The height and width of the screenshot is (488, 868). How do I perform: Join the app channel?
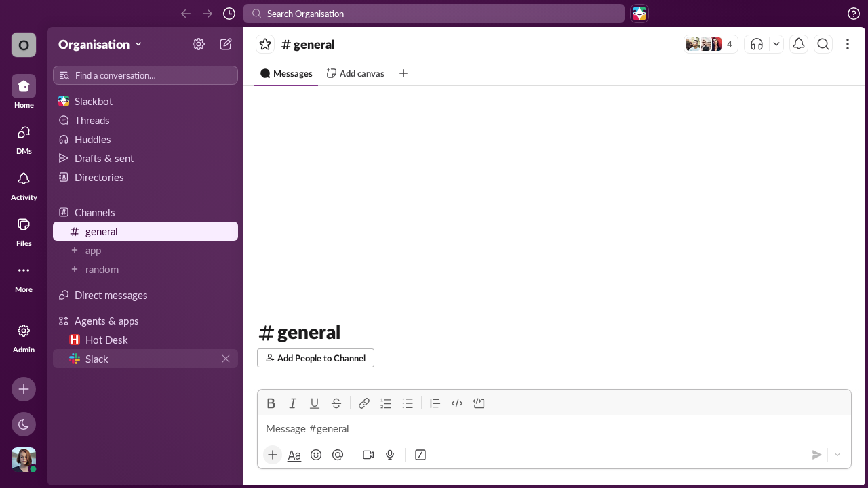[x=145, y=250]
